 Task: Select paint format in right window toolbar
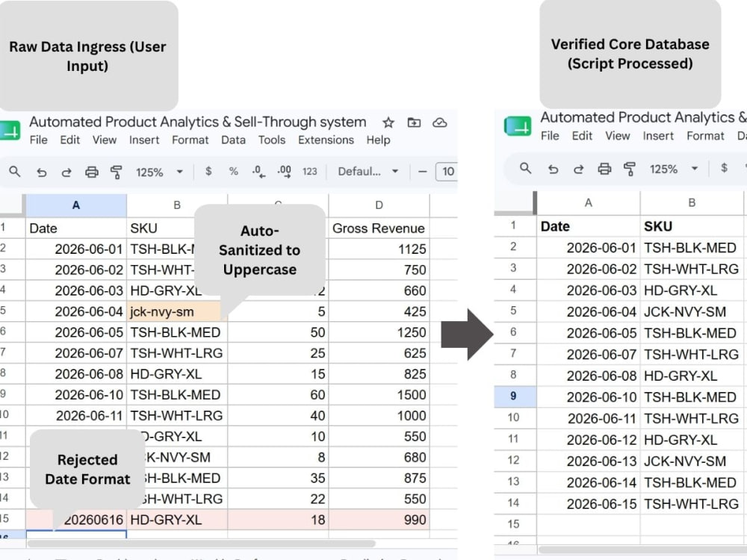coord(629,169)
